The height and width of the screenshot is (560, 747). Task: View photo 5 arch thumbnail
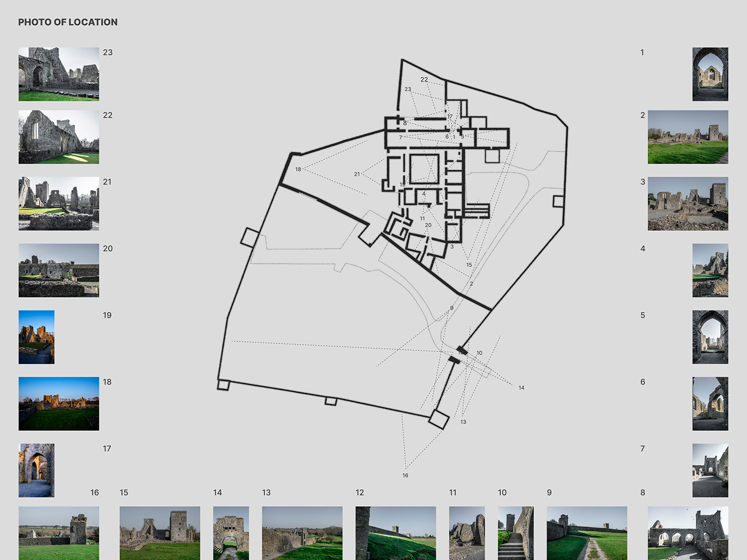pos(710,337)
